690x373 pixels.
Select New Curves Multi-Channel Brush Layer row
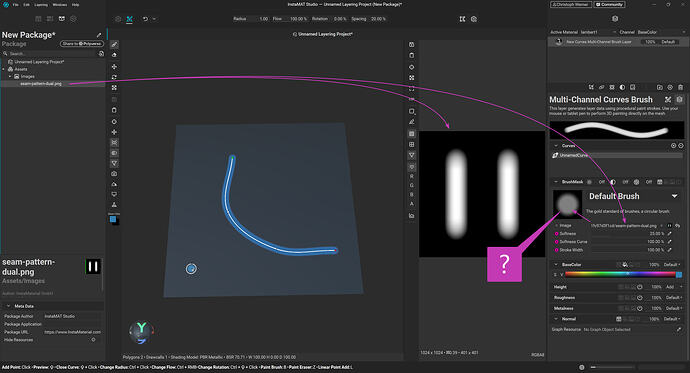[618, 42]
